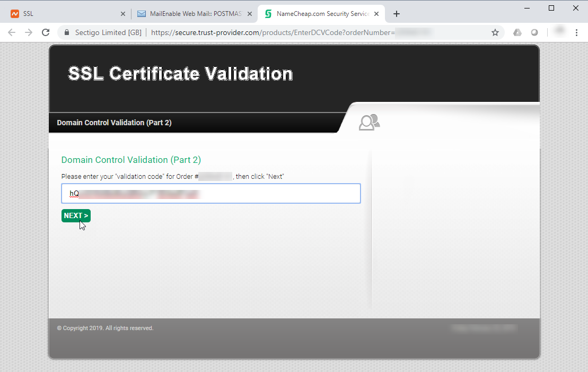588x372 pixels.
Task: Open the blurred profile avatar menu
Action: pyautogui.click(x=559, y=31)
